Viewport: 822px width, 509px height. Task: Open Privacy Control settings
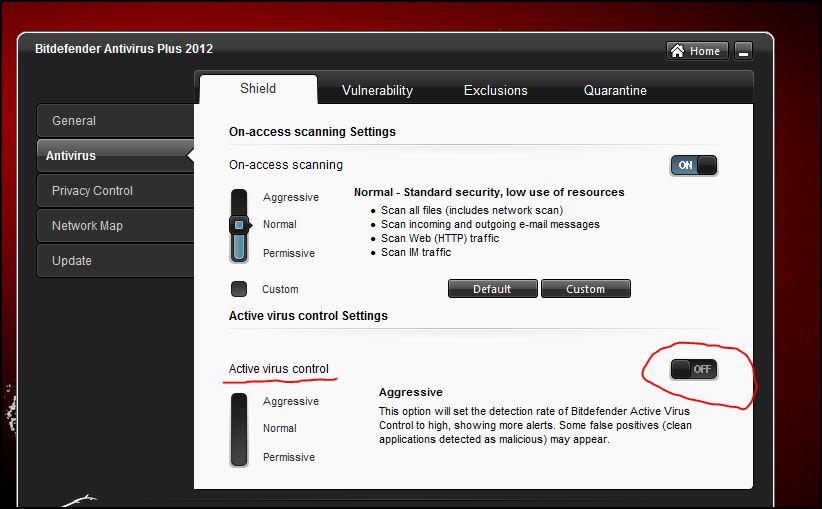115,191
